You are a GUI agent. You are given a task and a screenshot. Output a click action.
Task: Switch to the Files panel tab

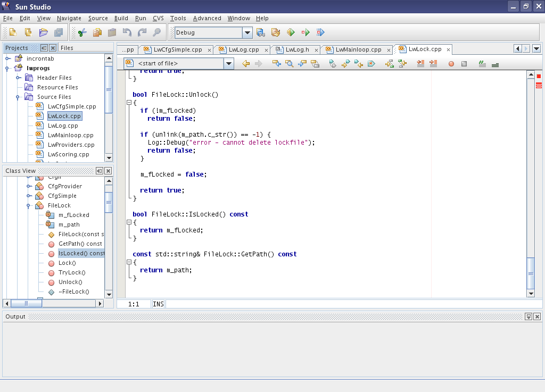point(67,48)
